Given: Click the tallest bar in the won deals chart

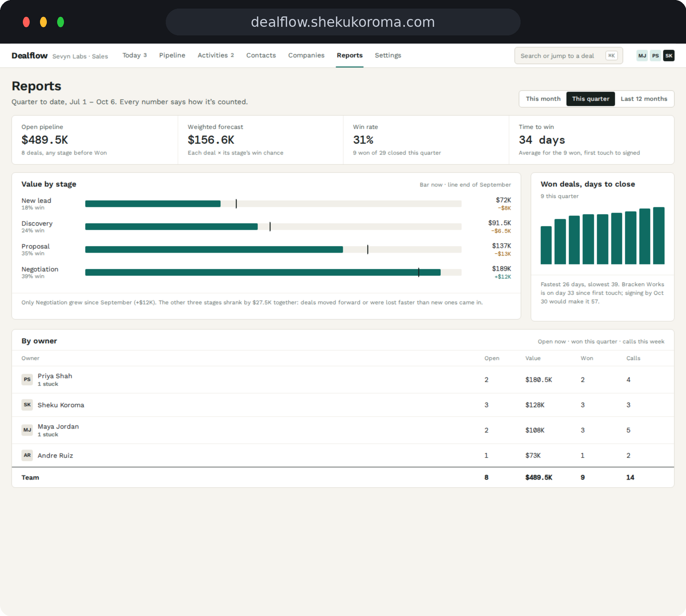Looking at the screenshot, I should tap(658, 236).
